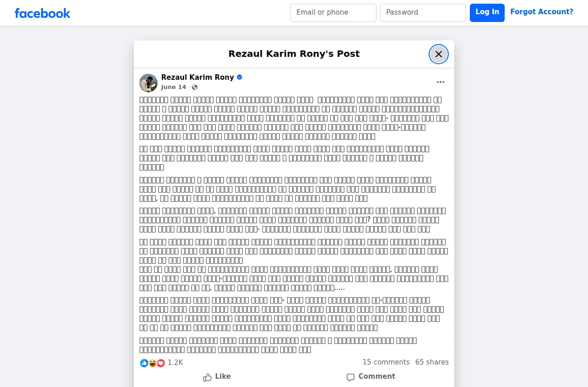
Task: Click the Log In button
Action: 487,13
